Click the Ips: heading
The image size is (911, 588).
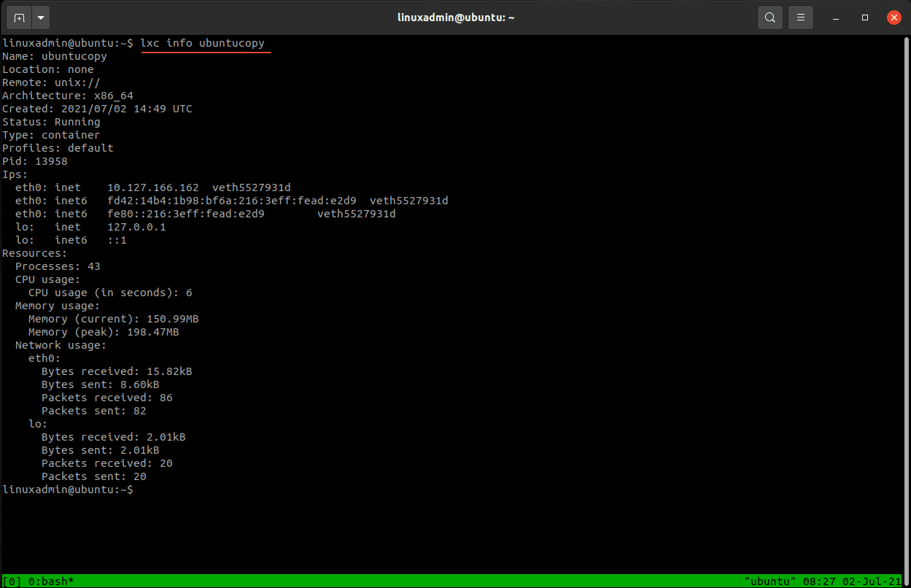pos(15,174)
